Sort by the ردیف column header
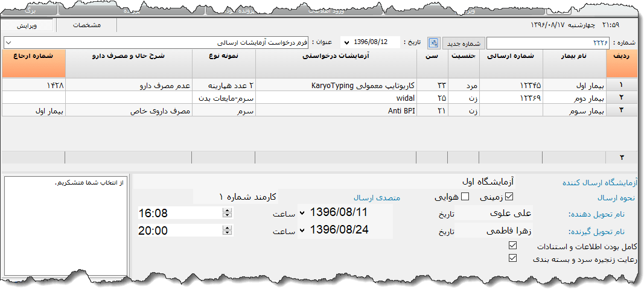644x289 pixels. (622, 63)
